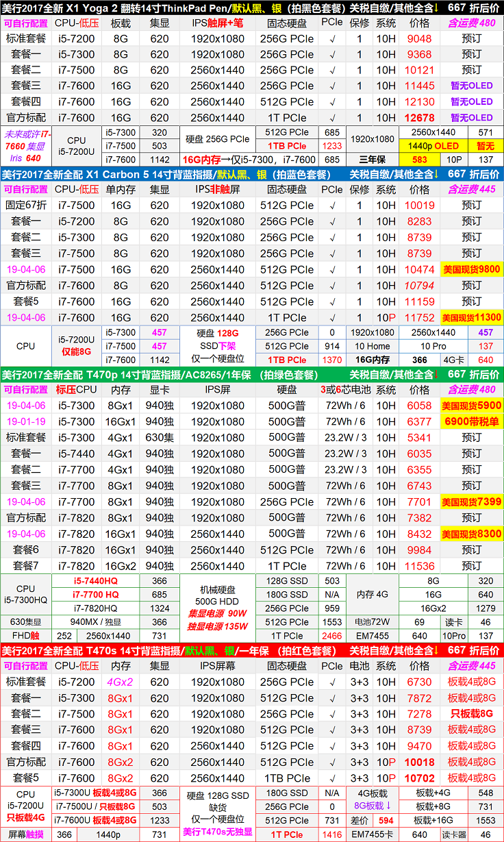
Task: Select the 7382 price cell
Action: (419, 518)
